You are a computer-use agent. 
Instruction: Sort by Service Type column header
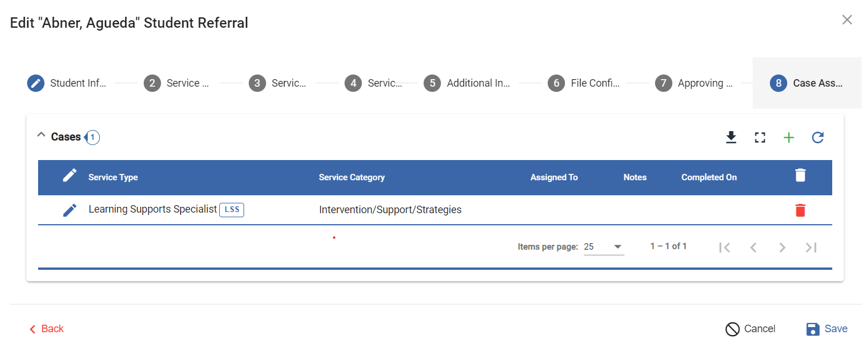(x=113, y=177)
